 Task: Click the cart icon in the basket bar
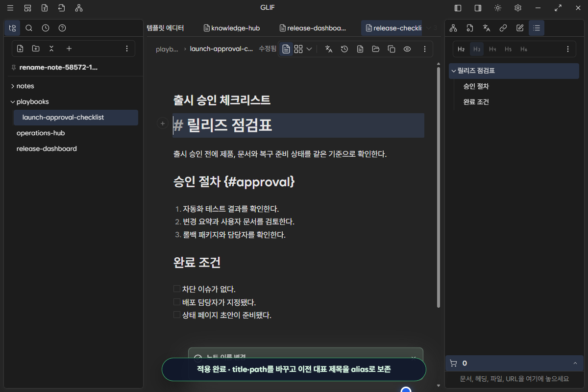453,363
